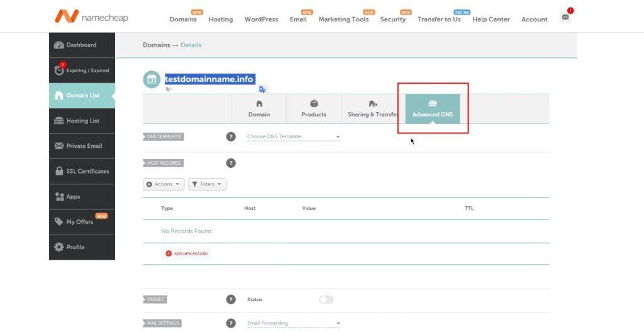Click the Hosting List server icon
644x332 pixels.
[x=59, y=121]
